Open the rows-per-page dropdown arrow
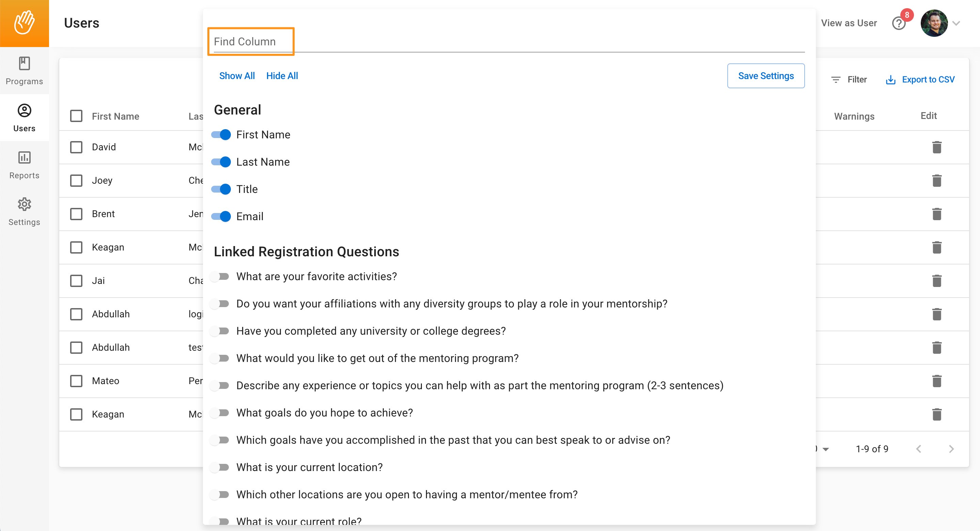This screenshot has width=980, height=531. click(x=825, y=449)
